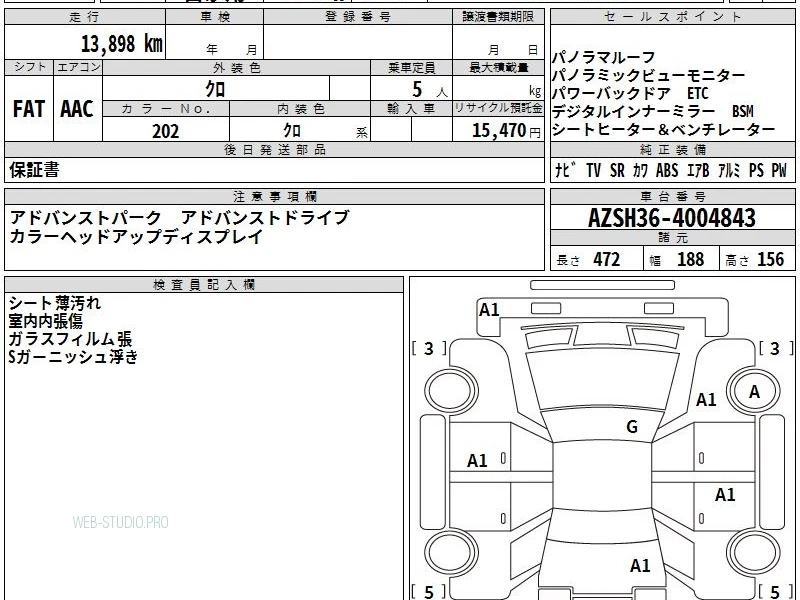
Task: Click アルミ in equipment row
Action: (x=729, y=170)
